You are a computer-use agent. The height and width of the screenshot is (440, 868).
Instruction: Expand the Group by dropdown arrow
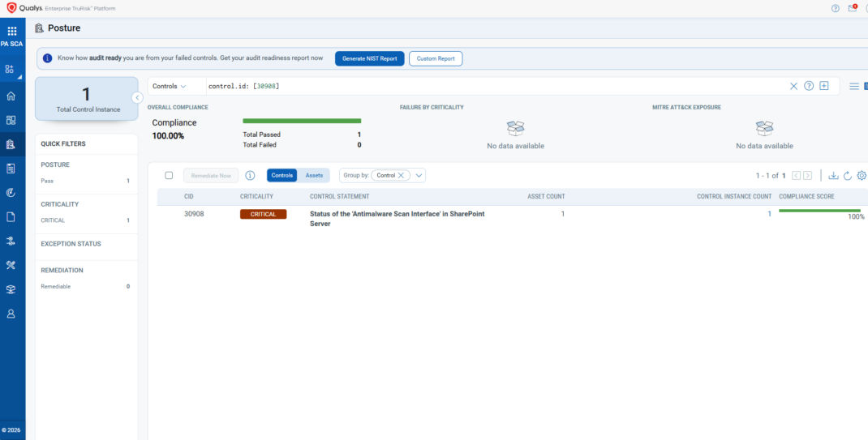click(419, 175)
